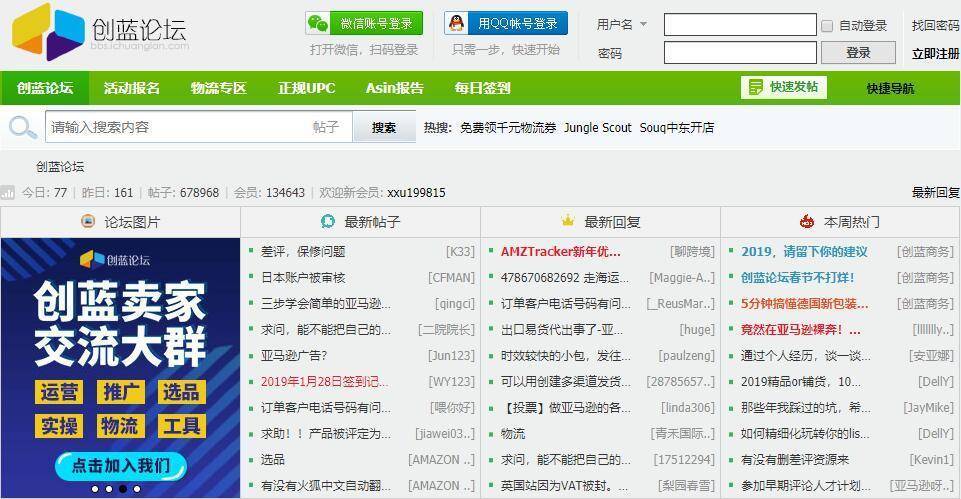Click the 微信账号登录 button
This screenshot has width=961, height=499.
[x=364, y=23]
